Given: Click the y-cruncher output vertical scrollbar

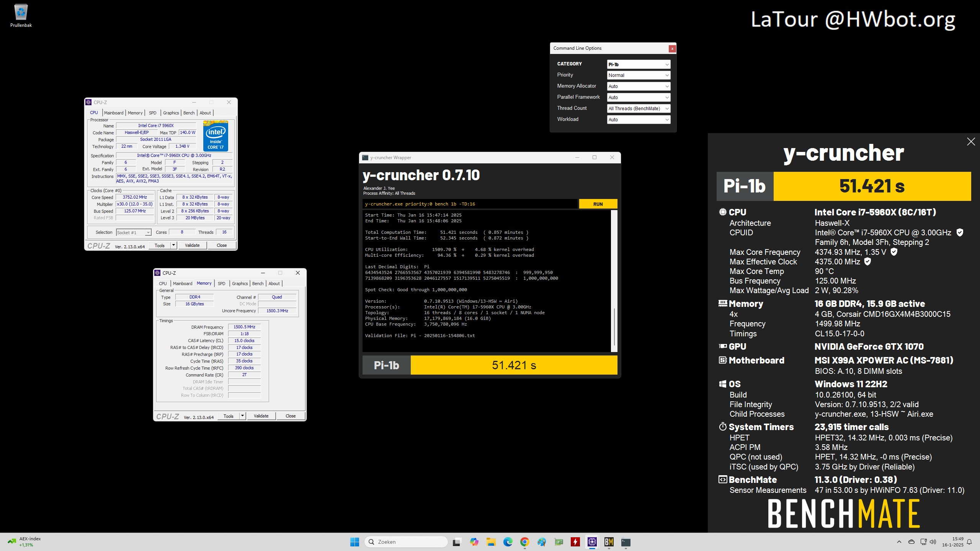Looking at the screenshot, I should [614, 281].
